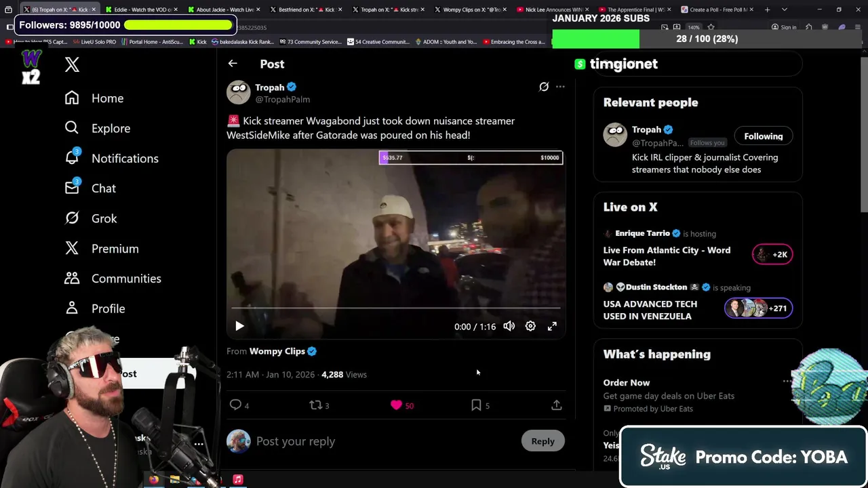The image size is (868, 488).
Task: Click the Grok explain icon on post
Action: point(544,87)
